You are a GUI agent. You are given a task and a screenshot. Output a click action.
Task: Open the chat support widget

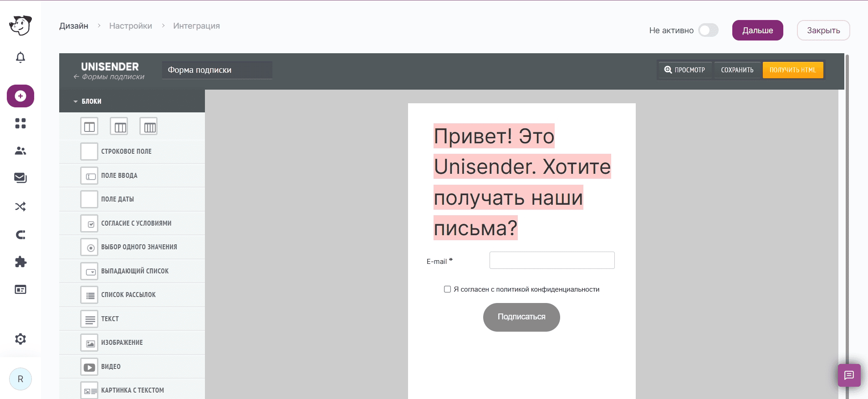click(x=849, y=375)
